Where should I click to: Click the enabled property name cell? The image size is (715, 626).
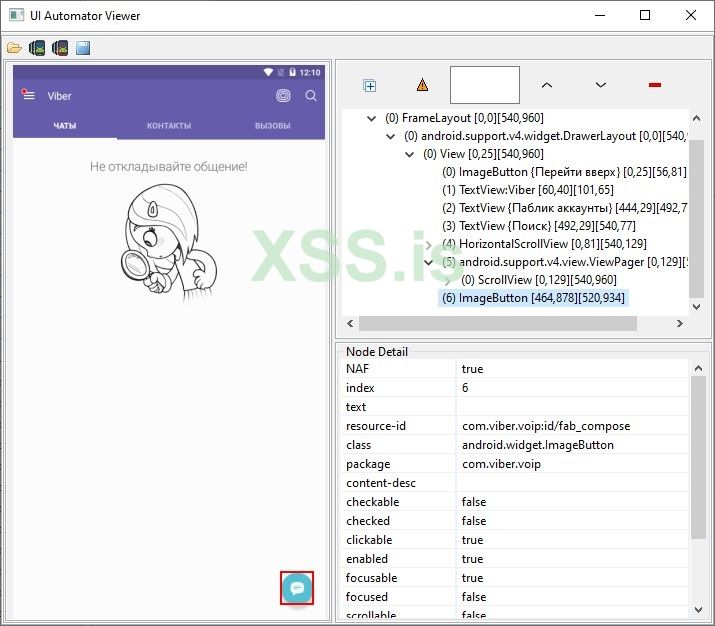point(398,559)
